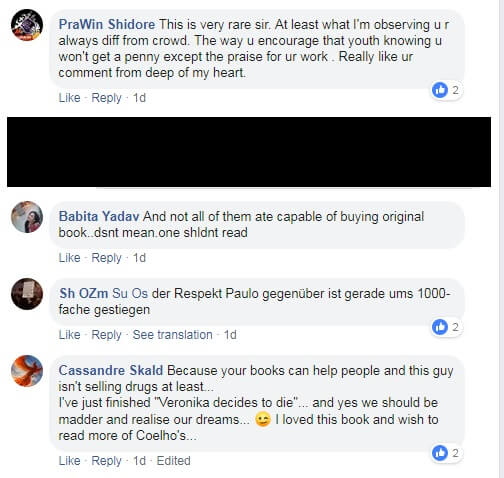Visit the Sh OZm profile name link
Screen dimensions: 504x478
83,293
